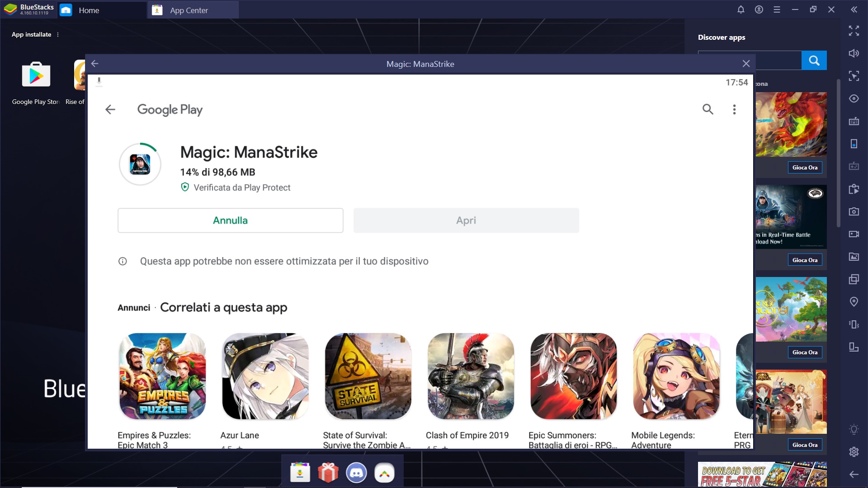Click the Google Play search magnifier
Viewport: 868px width, 488px height.
(708, 109)
